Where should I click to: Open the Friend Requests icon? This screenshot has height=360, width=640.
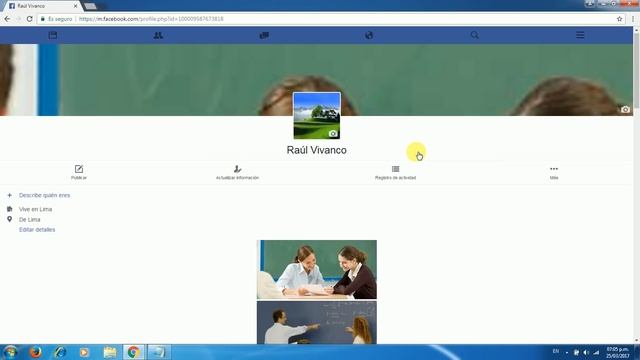coord(158,35)
